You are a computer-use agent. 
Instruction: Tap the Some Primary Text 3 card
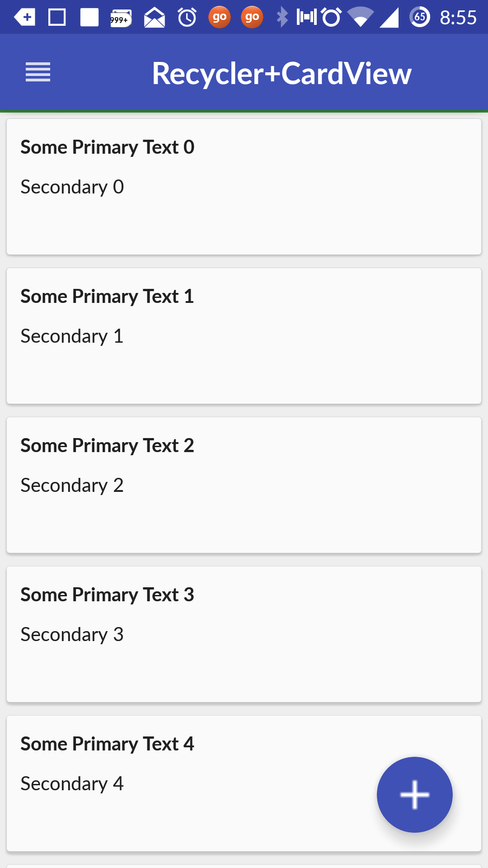tap(244, 634)
